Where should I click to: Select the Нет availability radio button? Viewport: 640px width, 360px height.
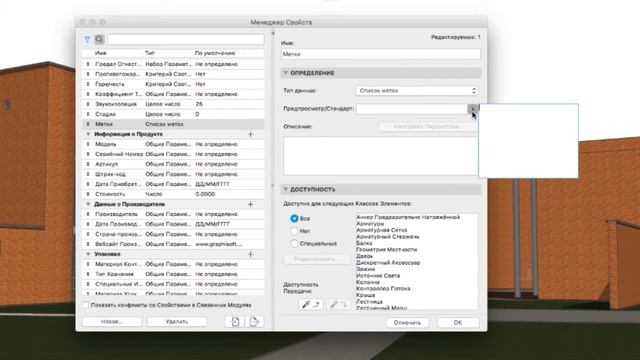coord(294,231)
